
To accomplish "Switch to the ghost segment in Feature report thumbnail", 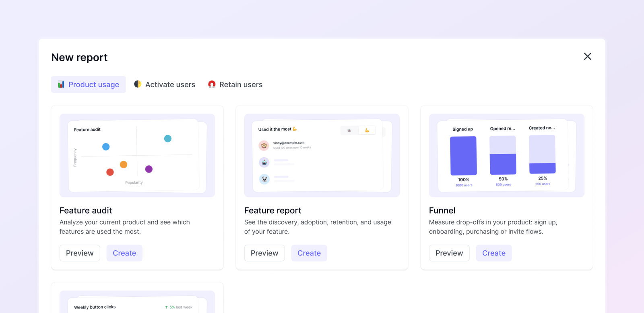I will [349, 130].
